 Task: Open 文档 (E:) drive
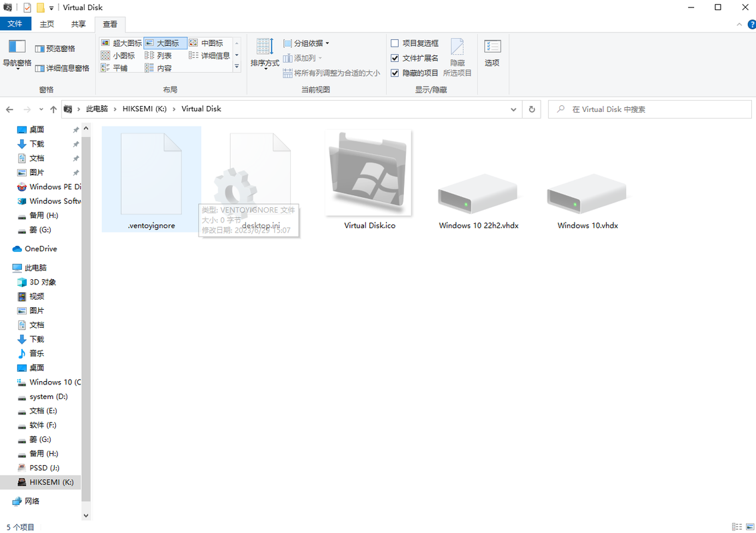[37, 411]
